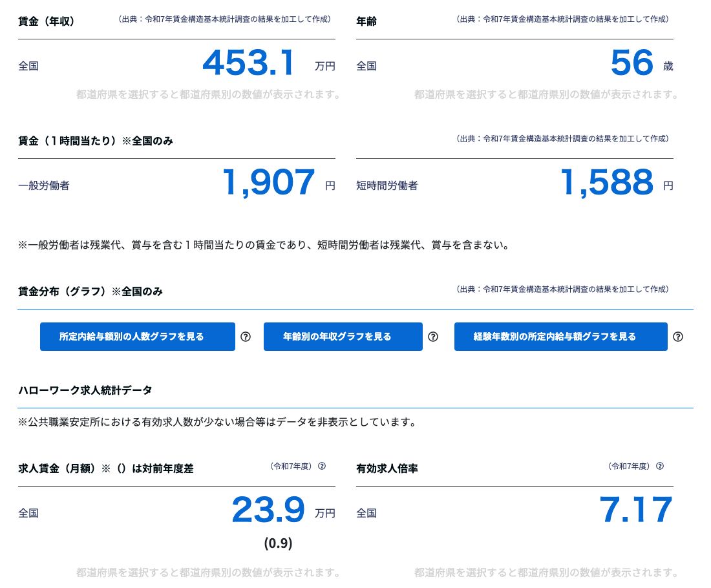Click prefecture hint text under 7.17

point(546,572)
